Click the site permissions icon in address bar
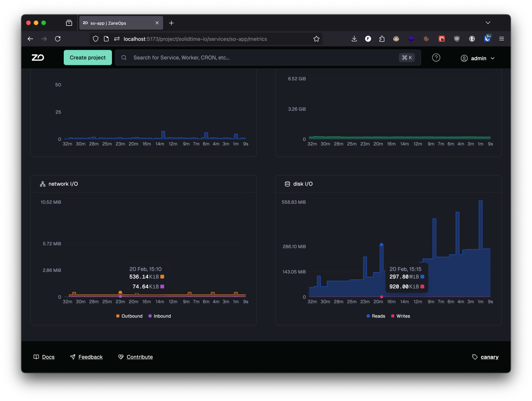Screen dimensions: 532x401 pyautogui.click(x=117, y=39)
